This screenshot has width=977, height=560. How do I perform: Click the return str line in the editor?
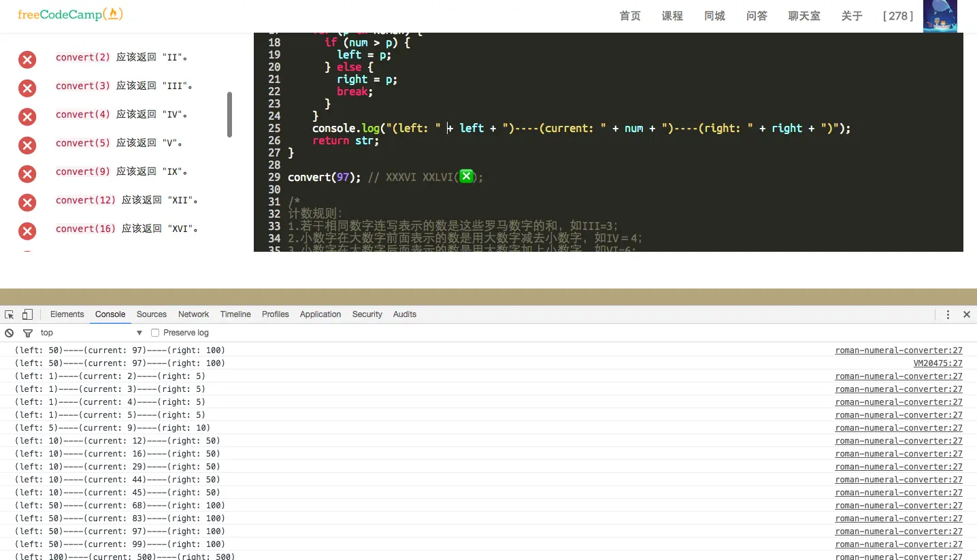point(346,140)
